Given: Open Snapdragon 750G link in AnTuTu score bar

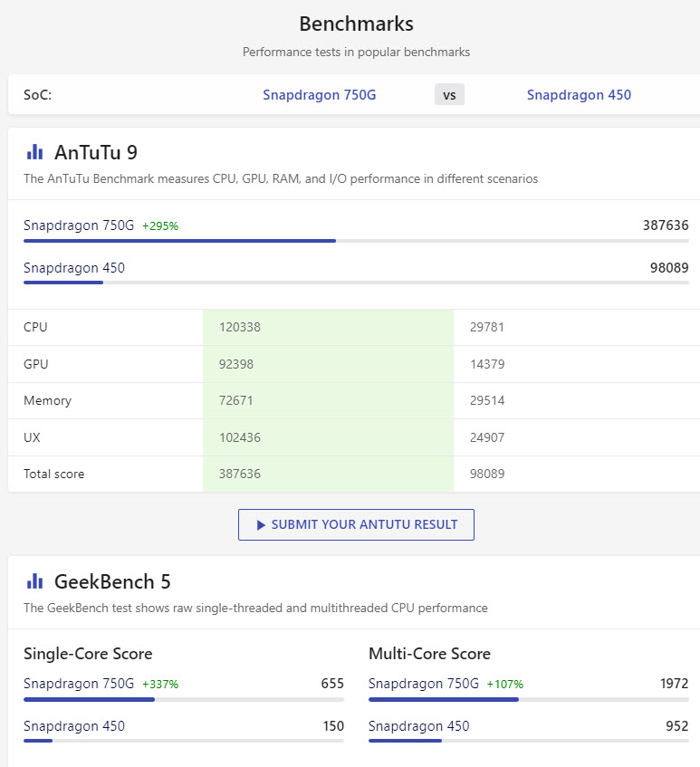Looking at the screenshot, I should (79, 225).
